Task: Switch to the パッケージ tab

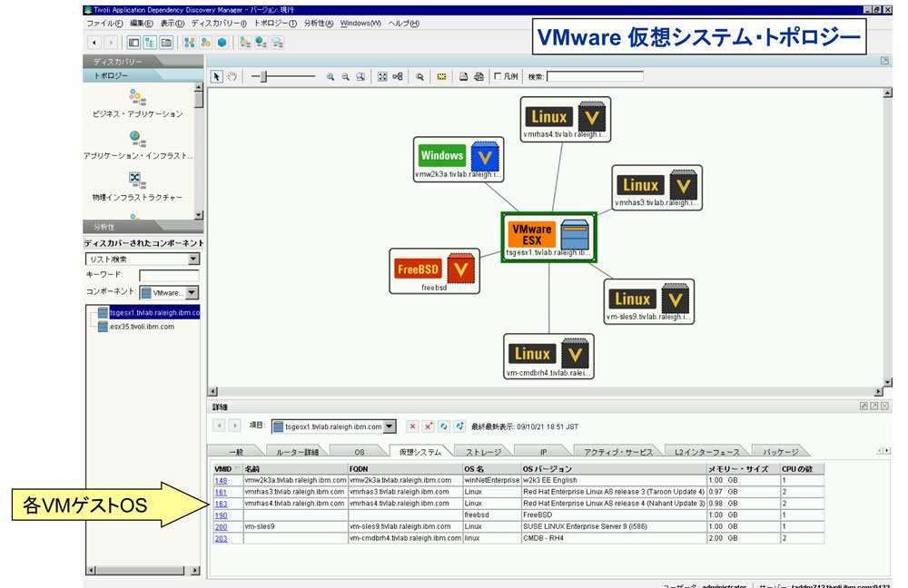Action: [780, 452]
